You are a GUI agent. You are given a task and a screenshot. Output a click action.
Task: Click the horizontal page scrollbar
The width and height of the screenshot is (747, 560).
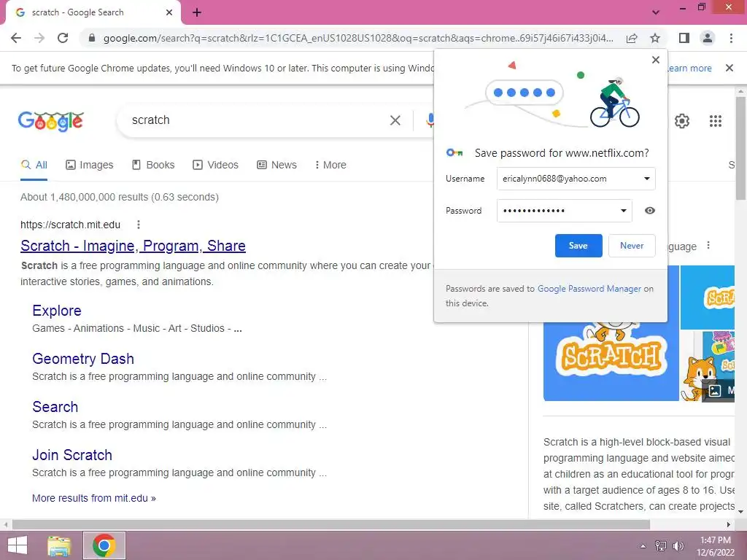[x=331, y=525]
